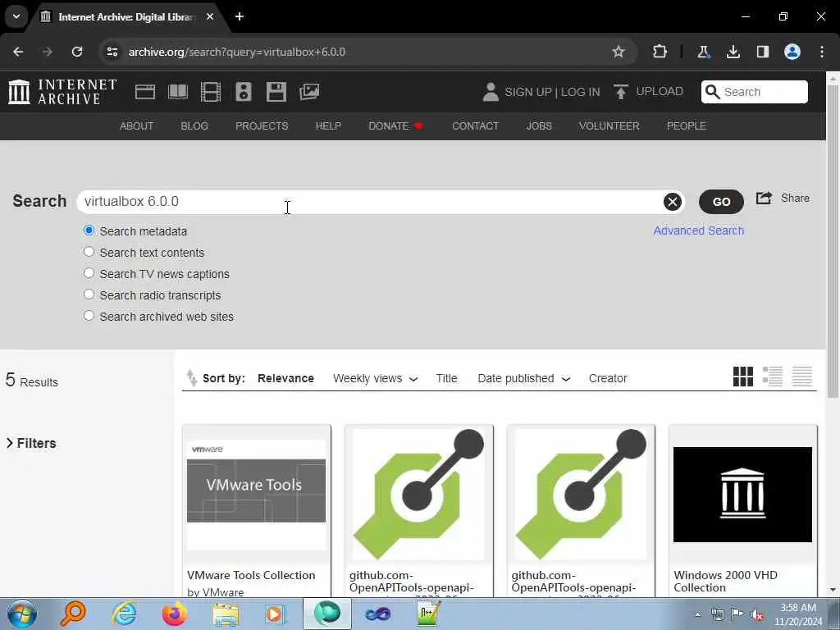Open the Images media icon
The height and width of the screenshot is (630, 840).
[309, 92]
